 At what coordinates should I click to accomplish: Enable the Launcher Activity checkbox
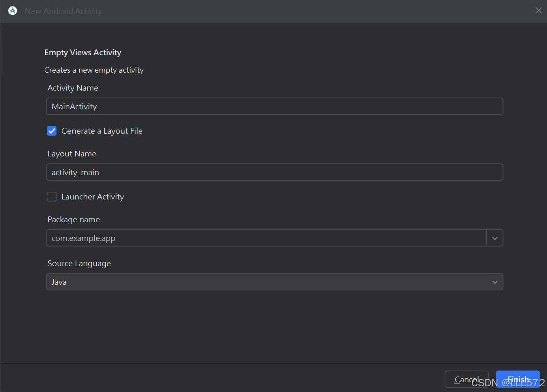click(x=52, y=197)
